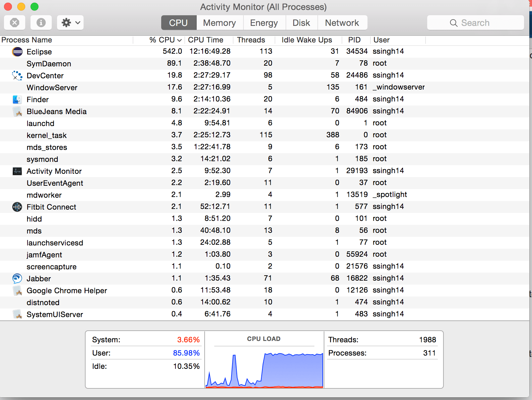Click the System 3.66% value

[x=188, y=340]
